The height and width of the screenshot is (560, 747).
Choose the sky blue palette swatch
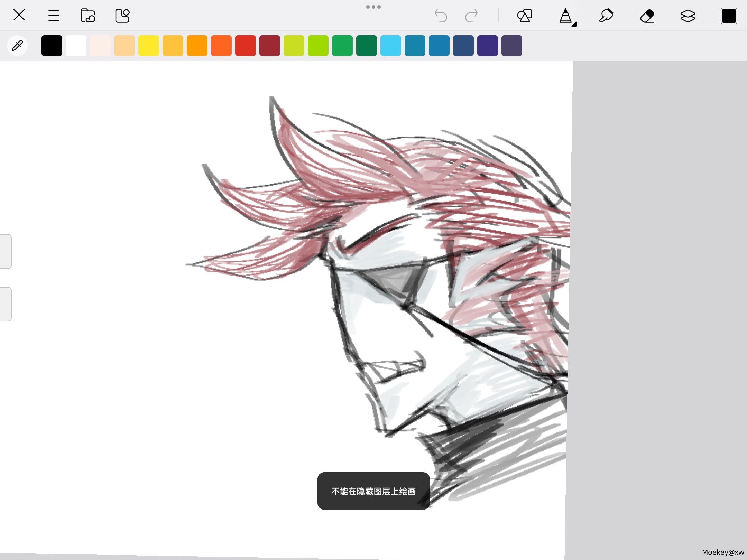pos(391,45)
